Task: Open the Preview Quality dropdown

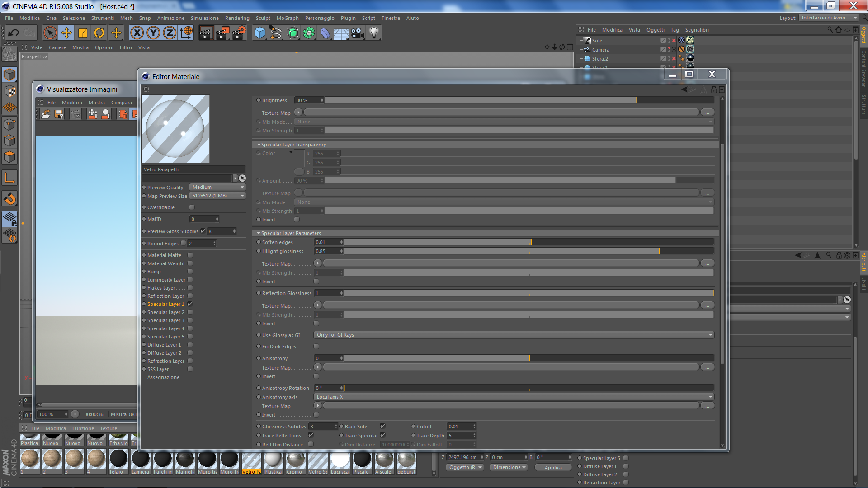Action: (x=217, y=187)
